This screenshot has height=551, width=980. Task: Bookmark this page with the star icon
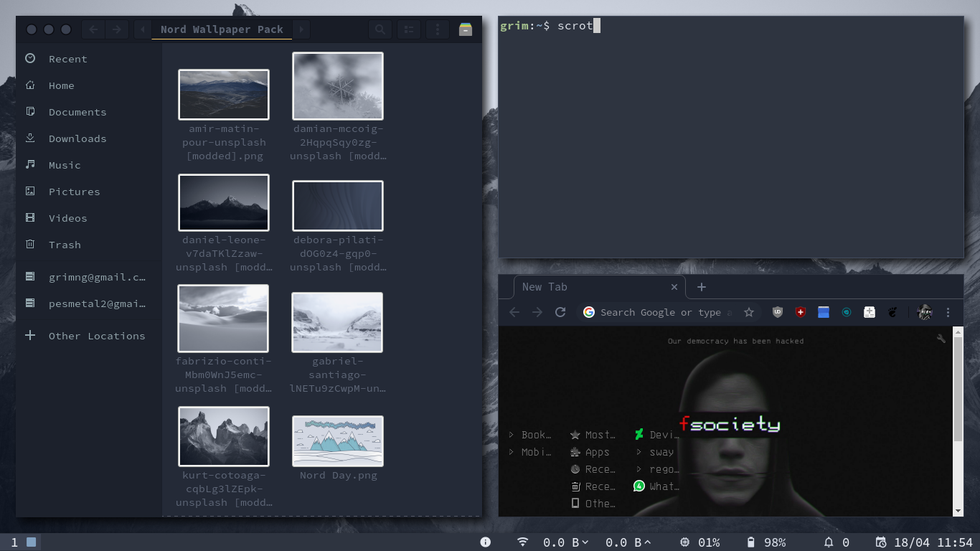click(749, 312)
